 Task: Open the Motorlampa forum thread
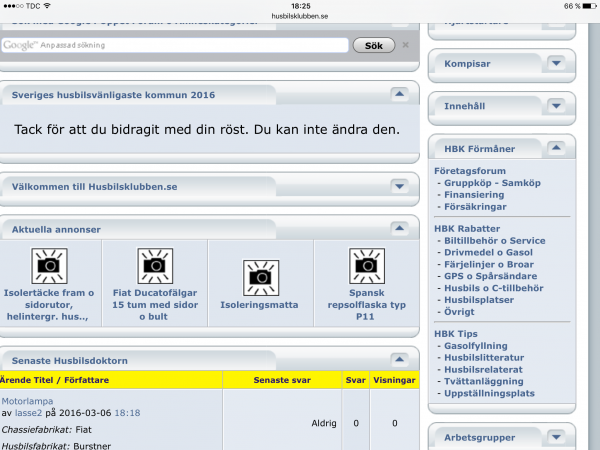tap(27, 400)
